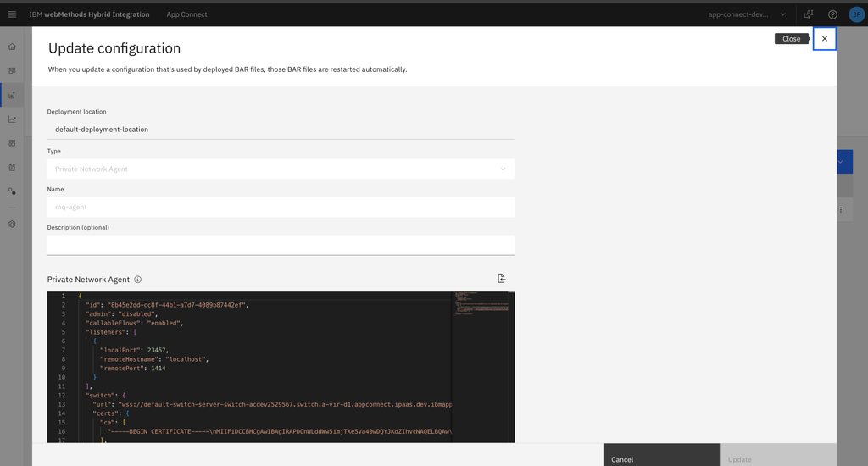This screenshot has width=868, height=466.
Task: Open the AI assistant icon
Action: [809, 14]
